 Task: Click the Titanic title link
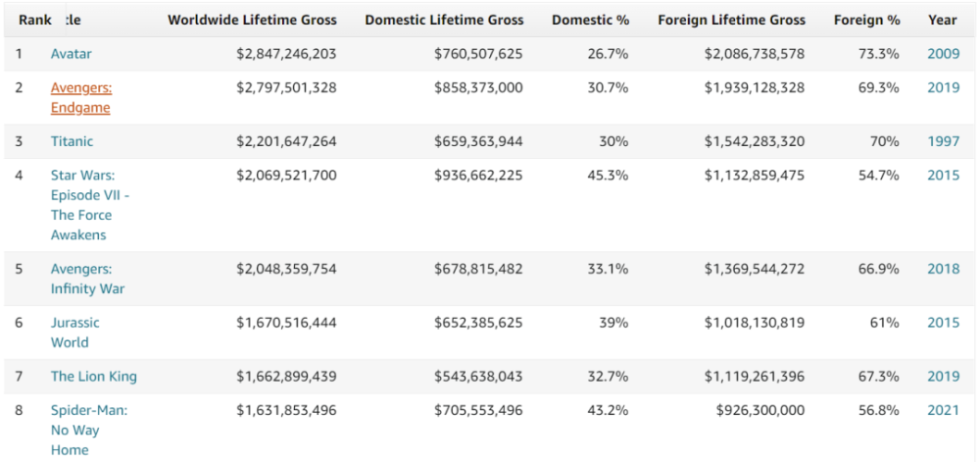[x=73, y=141]
